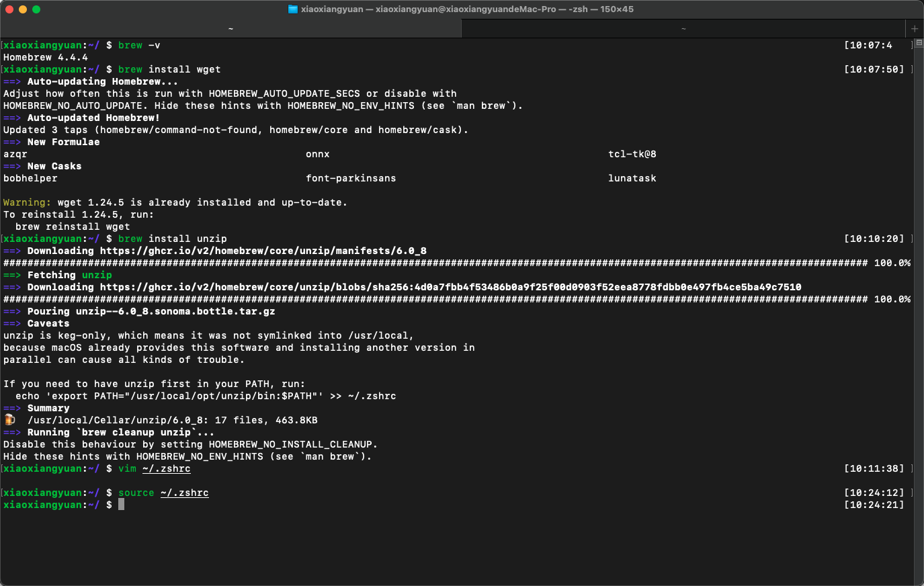The height and width of the screenshot is (586, 924).
Task: Switch to the first terminal tab
Action: point(230,29)
